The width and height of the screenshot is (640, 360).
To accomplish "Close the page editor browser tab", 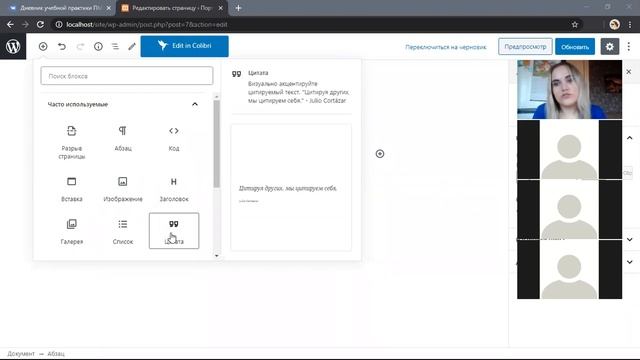I will (220, 8).
